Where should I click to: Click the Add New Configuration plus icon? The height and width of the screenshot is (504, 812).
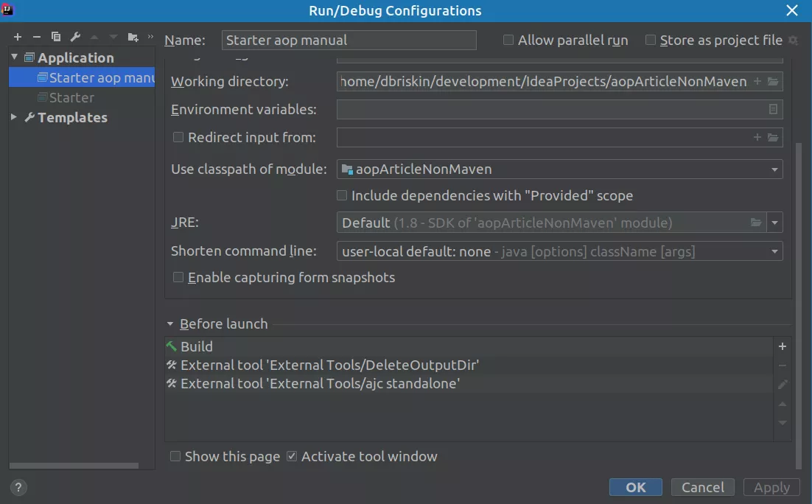click(18, 37)
